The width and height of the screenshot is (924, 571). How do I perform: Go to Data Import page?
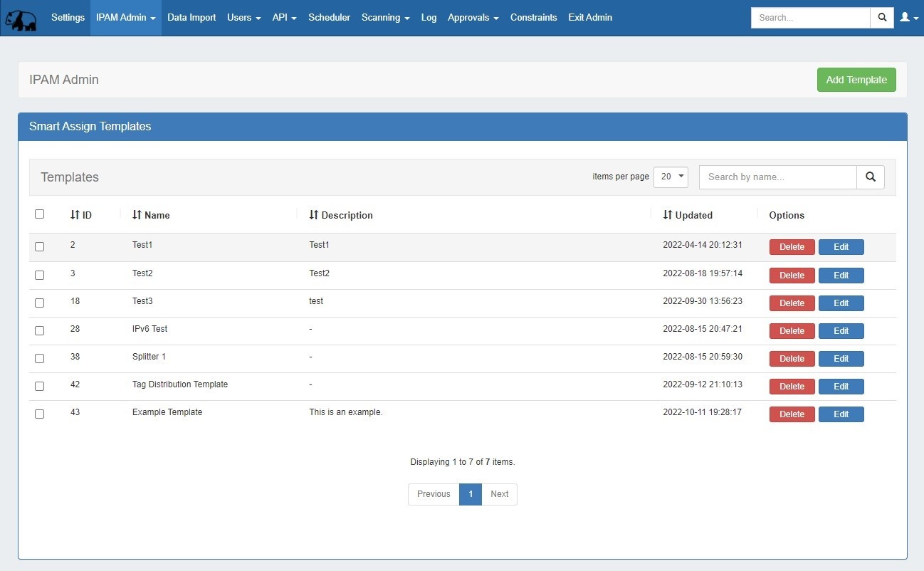(x=191, y=18)
